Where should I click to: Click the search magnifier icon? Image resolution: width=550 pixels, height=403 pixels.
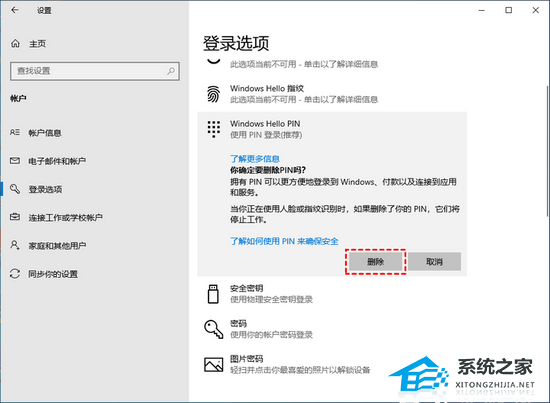171,71
